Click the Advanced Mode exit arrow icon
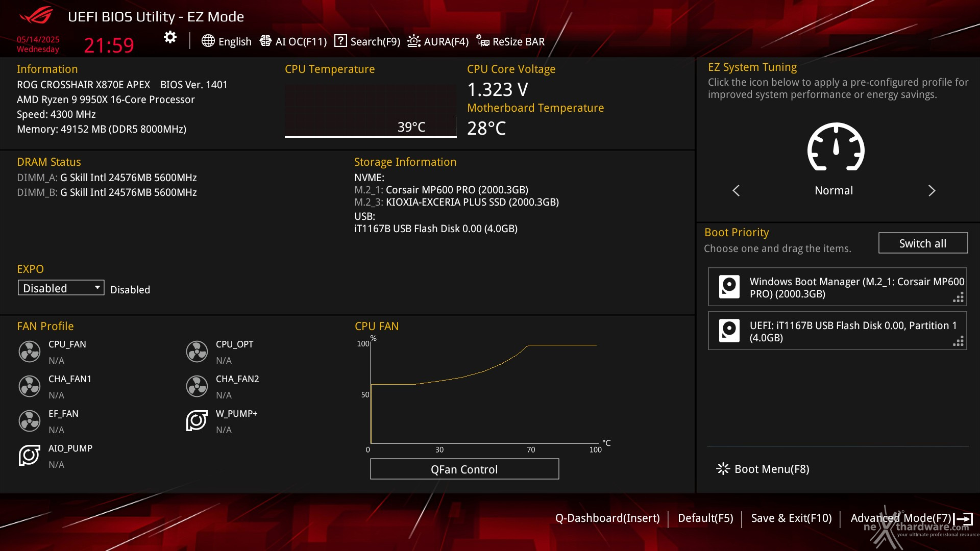Screen dimensions: 980x551 (x=964, y=518)
